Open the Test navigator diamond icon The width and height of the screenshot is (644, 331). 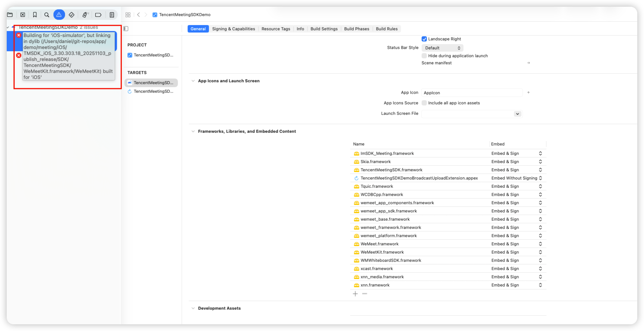point(71,15)
